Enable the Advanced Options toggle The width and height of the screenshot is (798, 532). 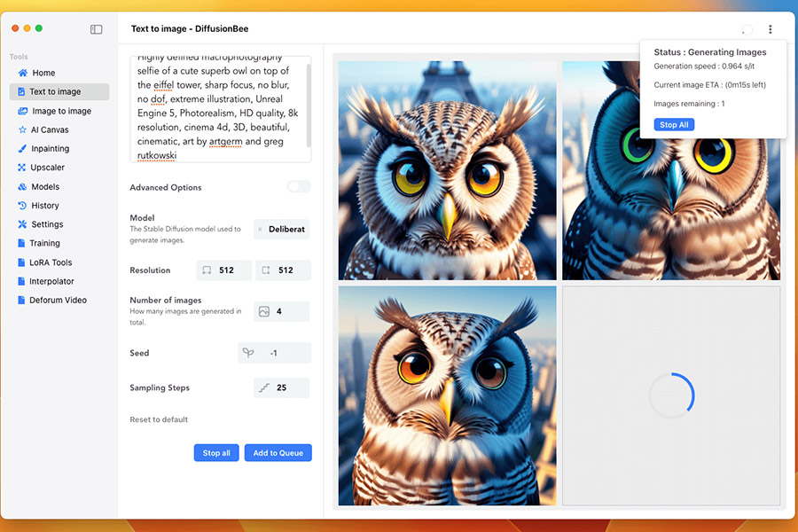(298, 186)
